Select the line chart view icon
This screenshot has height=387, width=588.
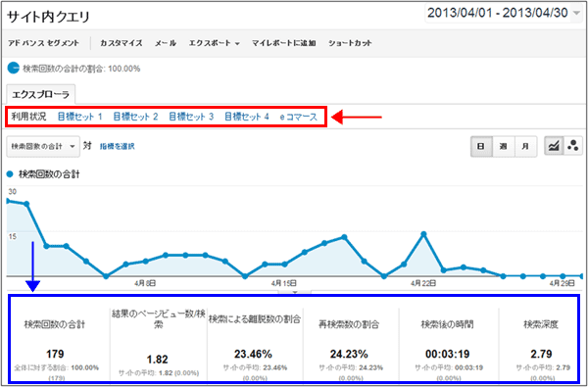(x=554, y=146)
